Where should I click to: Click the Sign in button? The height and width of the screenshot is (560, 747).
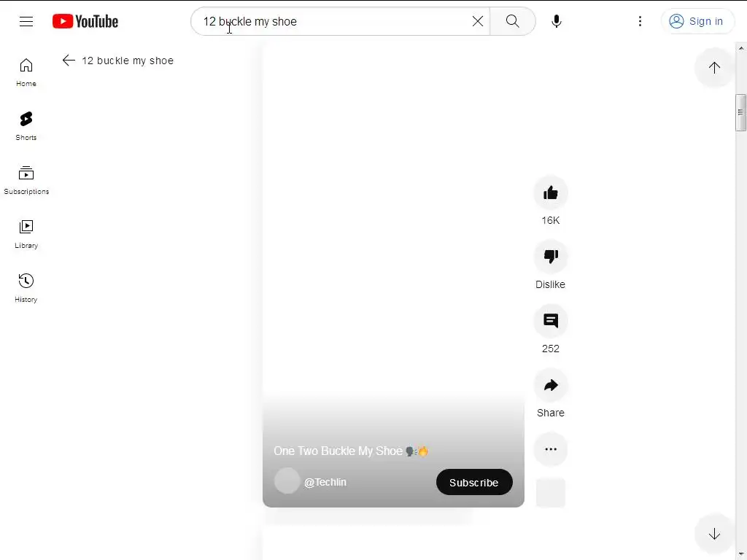click(x=697, y=21)
